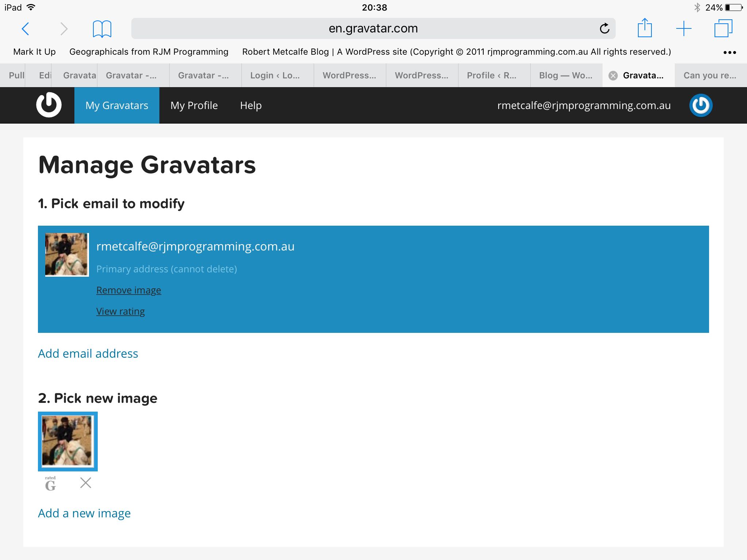Select the rmetcalfe email address row
The image size is (747, 560).
373,279
